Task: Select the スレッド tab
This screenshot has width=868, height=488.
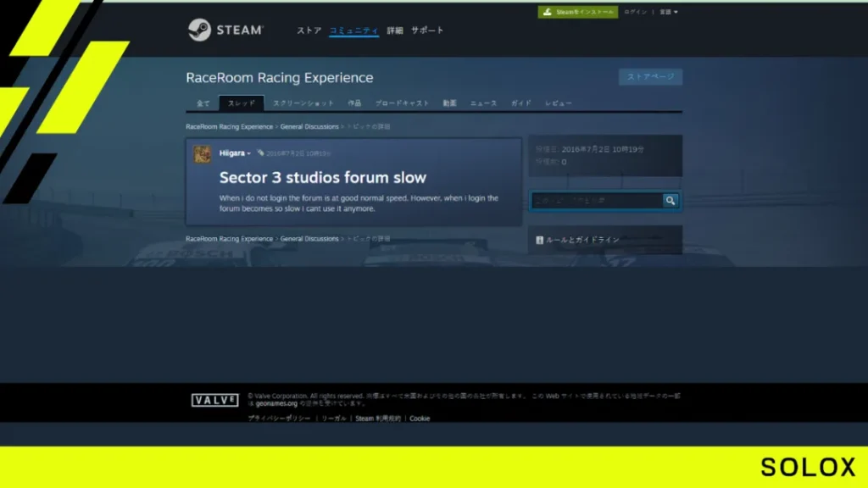Action: tap(242, 103)
